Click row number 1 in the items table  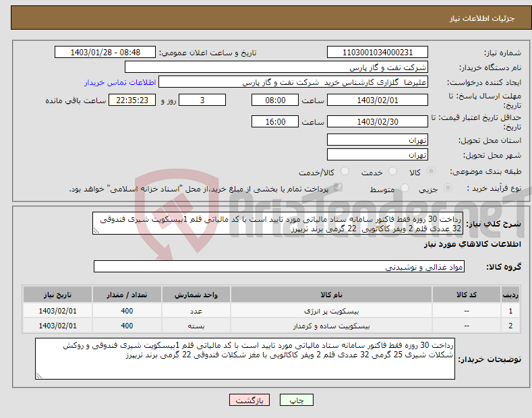[x=510, y=311]
